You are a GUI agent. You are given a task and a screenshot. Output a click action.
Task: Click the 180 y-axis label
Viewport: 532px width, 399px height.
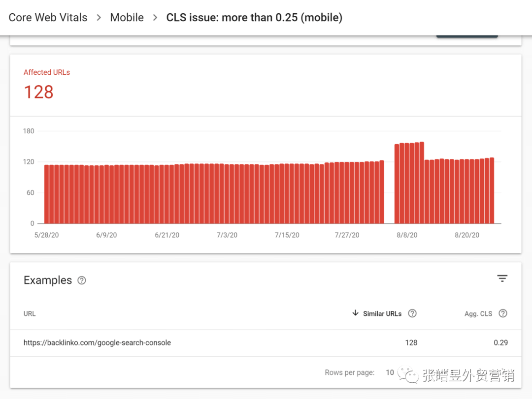[x=29, y=131]
